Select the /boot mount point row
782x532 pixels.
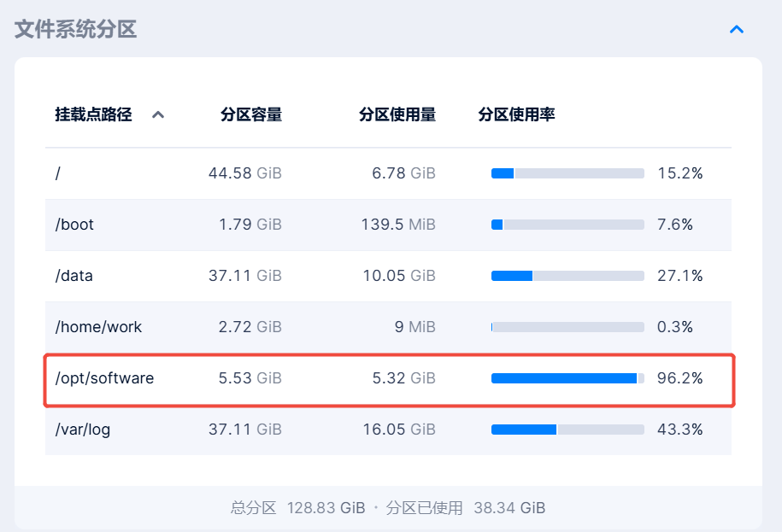[x=75, y=225]
